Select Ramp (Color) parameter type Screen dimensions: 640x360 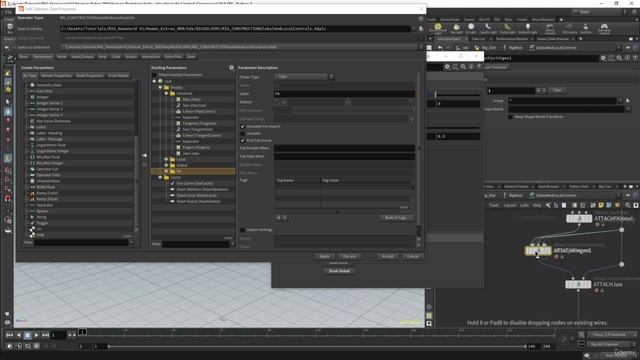click(47, 193)
